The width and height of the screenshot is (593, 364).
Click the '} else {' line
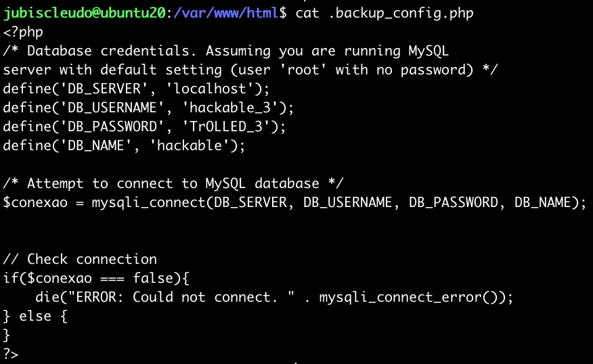(35, 316)
